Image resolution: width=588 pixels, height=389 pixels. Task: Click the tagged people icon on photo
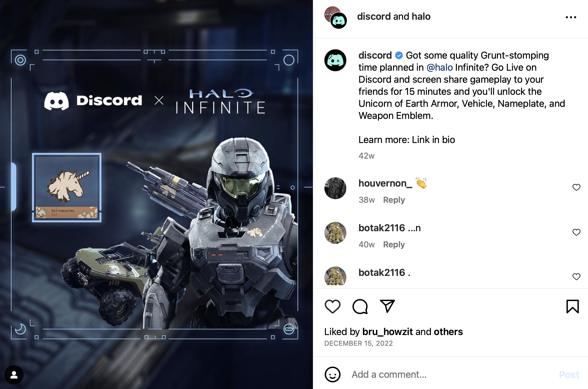14,375
